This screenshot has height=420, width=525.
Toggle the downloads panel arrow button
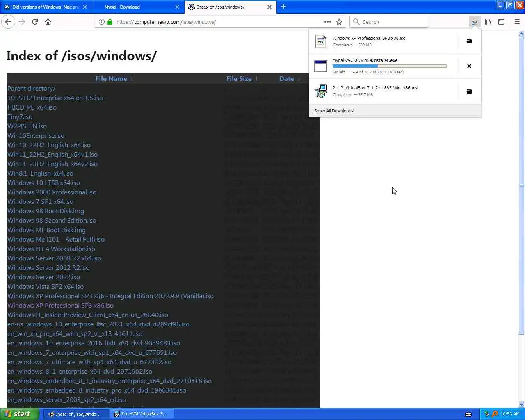pos(475,22)
